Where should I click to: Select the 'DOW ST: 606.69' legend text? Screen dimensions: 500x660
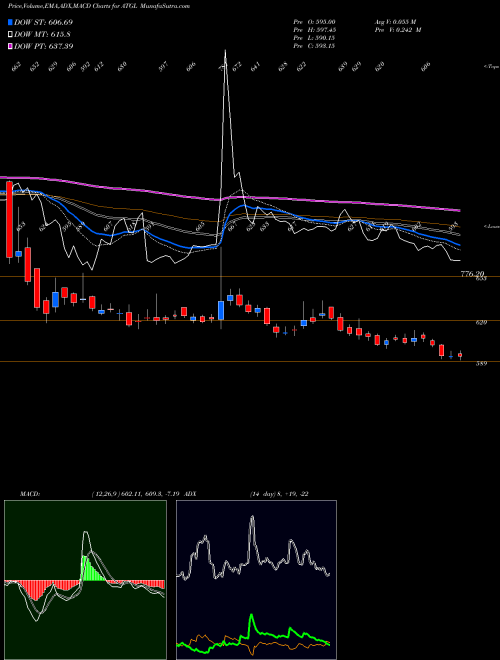43,22
